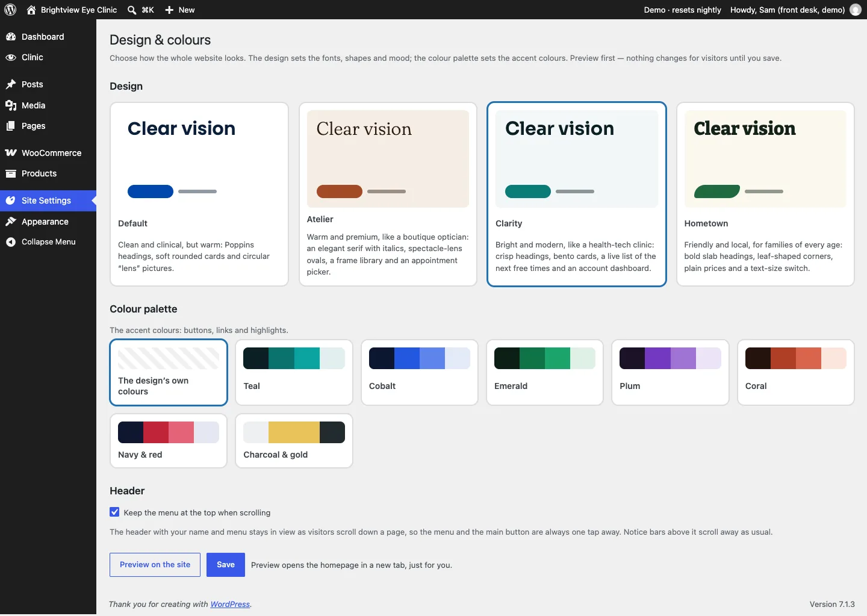Image resolution: width=867 pixels, height=616 pixels.
Task: Choose the Teal colour palette
Action: tap(294, 372)
